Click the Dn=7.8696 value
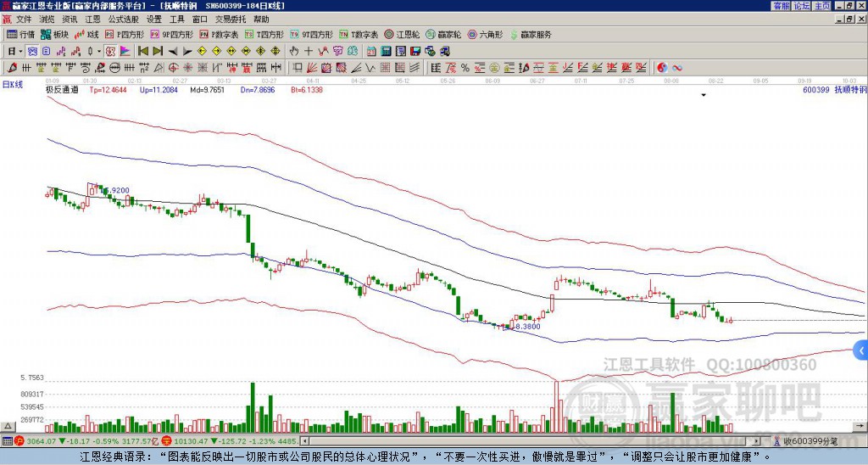The image size is (868, 465). tap(258, 89)
